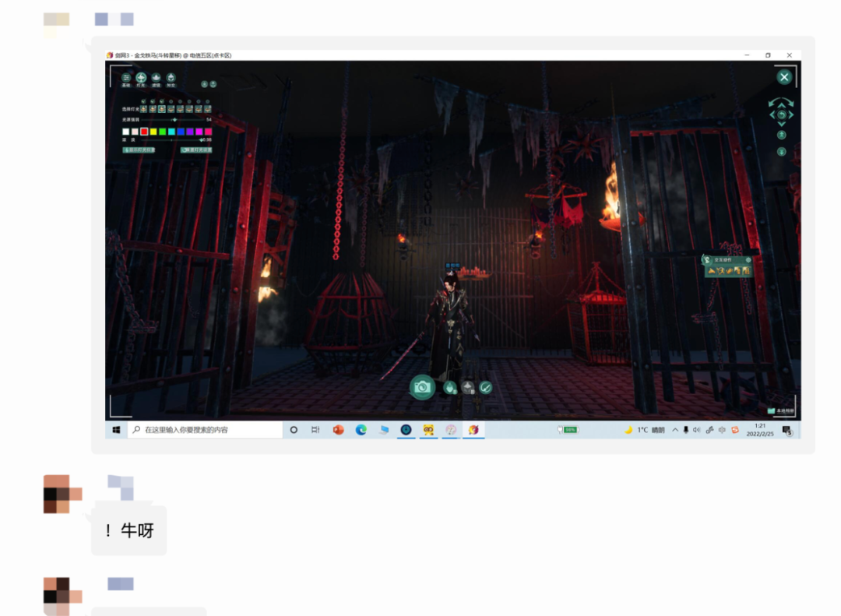This screenshot has width=841, height=616.
Task: Click the camera raise up-arrow circle icon
Action: click(x=782, y=135)
